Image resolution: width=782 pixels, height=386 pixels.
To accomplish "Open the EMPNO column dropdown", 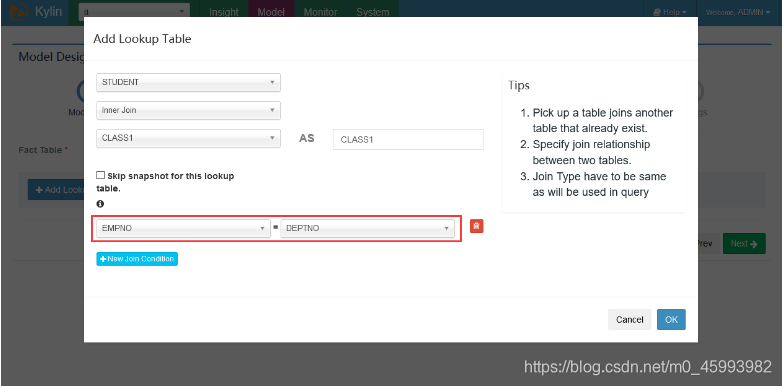I will (x=183, y=228).
